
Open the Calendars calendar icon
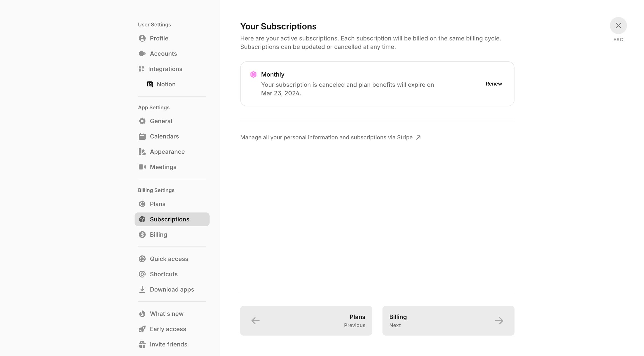[142, 136]
